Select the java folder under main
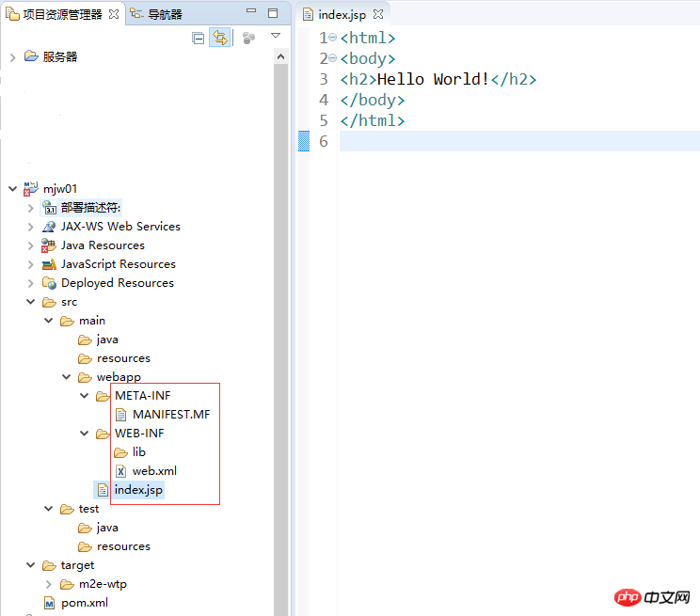700x616 pixels. point(107,340)
